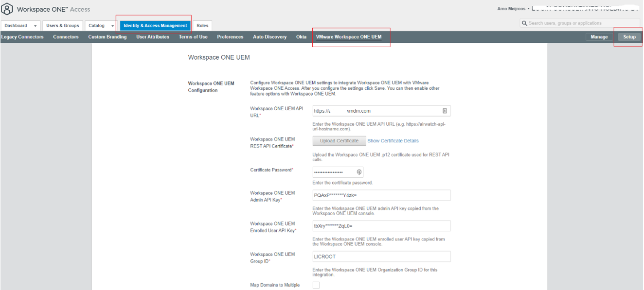Click the Upload Certificate button
Viewport: 644px width, 290px height.
click(x=339, y=140)
